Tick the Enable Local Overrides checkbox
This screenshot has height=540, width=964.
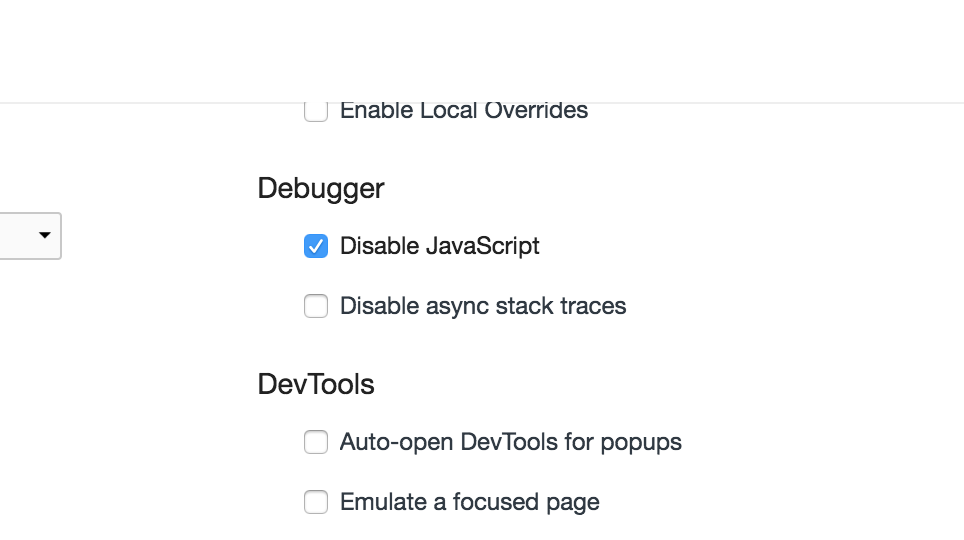click(x=316, y=110)
